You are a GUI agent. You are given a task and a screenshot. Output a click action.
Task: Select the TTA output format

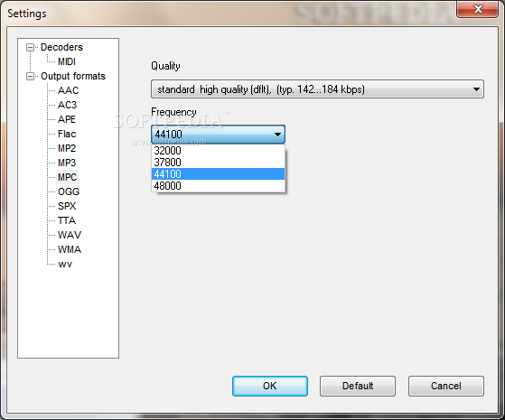point(67,220)
